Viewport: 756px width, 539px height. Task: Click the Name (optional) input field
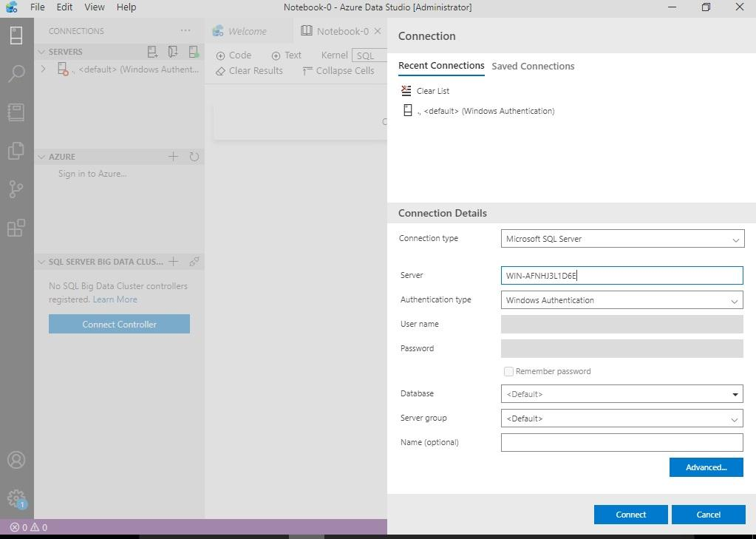coord(622,442)
